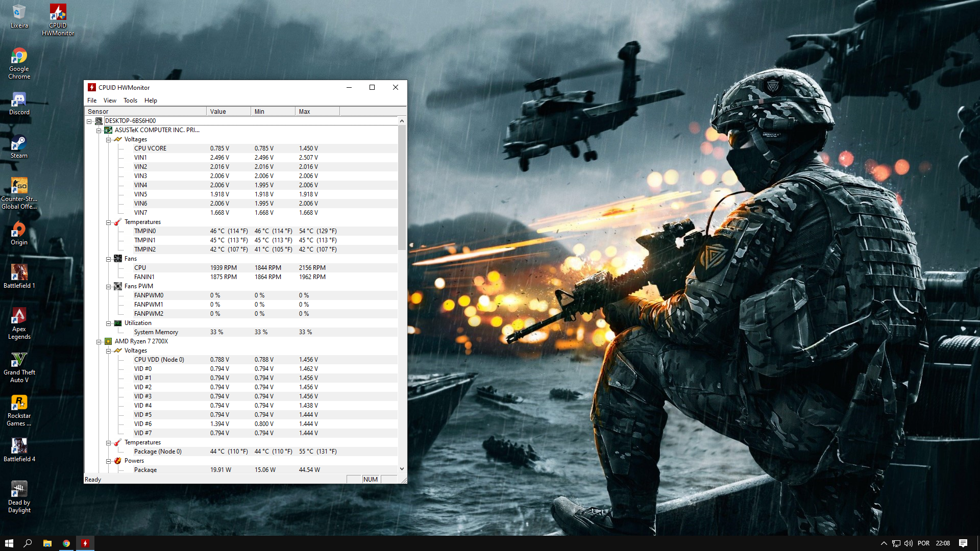Click the ASUSTeK motherboard icon in tree
This screenshot has width=980, height=551.
(x=108, y=130)
